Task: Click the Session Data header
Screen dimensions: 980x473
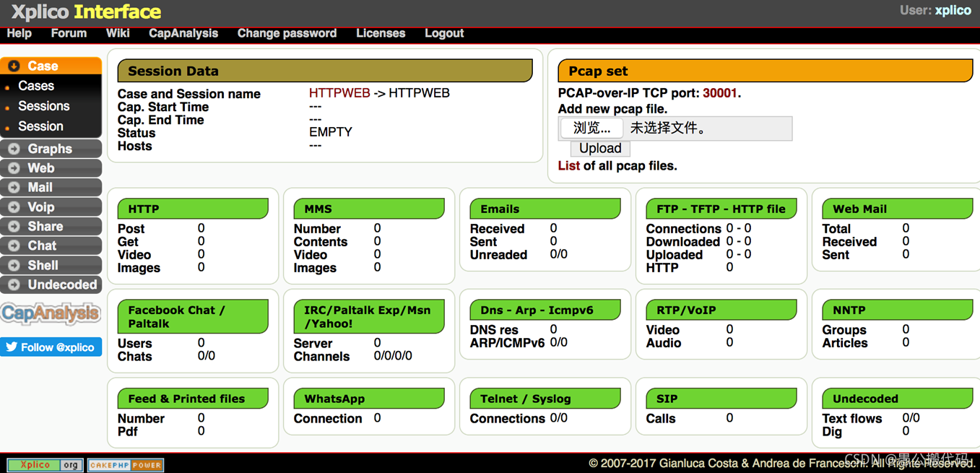Action: (x=325, y=71)
